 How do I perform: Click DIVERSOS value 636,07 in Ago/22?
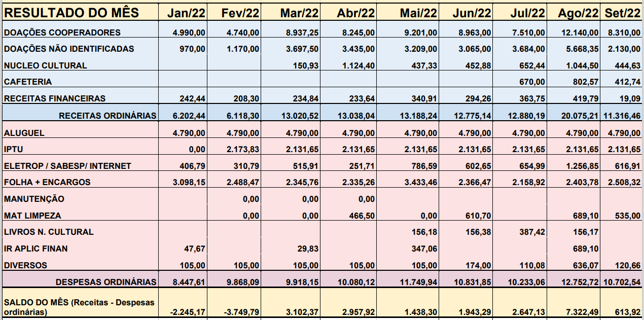[x=585, y=265]
